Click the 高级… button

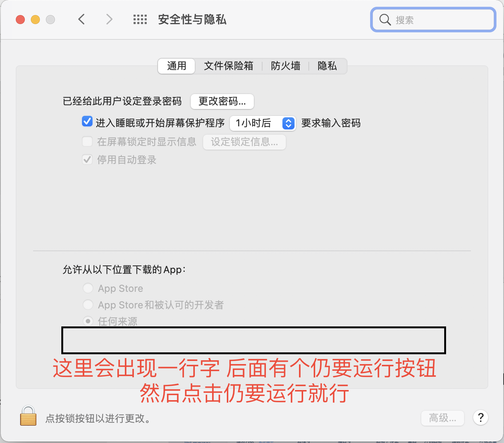coord(443,418)
